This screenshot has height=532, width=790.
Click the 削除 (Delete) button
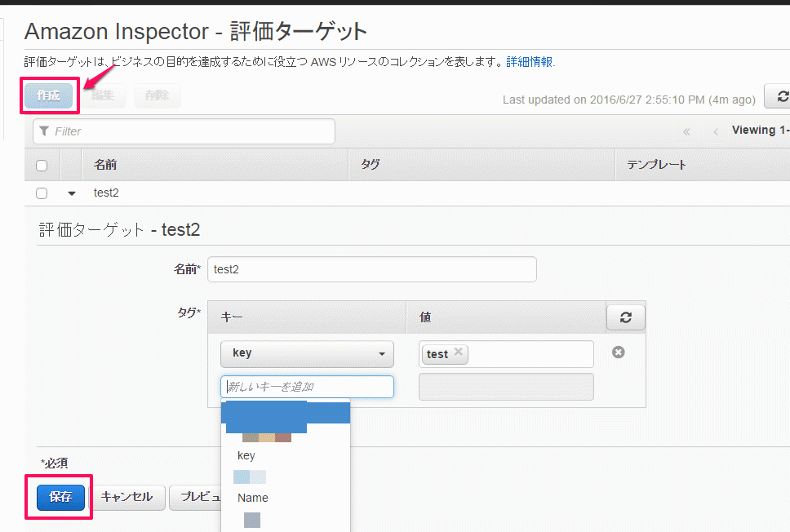[158, 95]
